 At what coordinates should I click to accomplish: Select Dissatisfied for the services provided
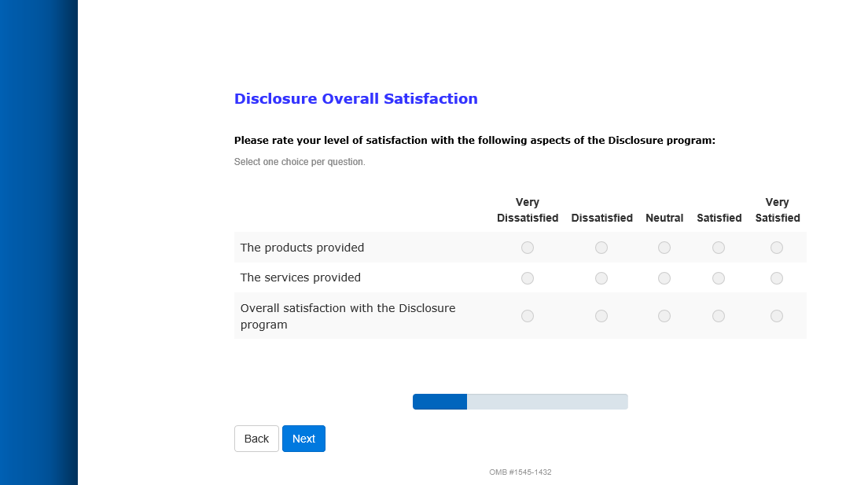click(601, 278)
